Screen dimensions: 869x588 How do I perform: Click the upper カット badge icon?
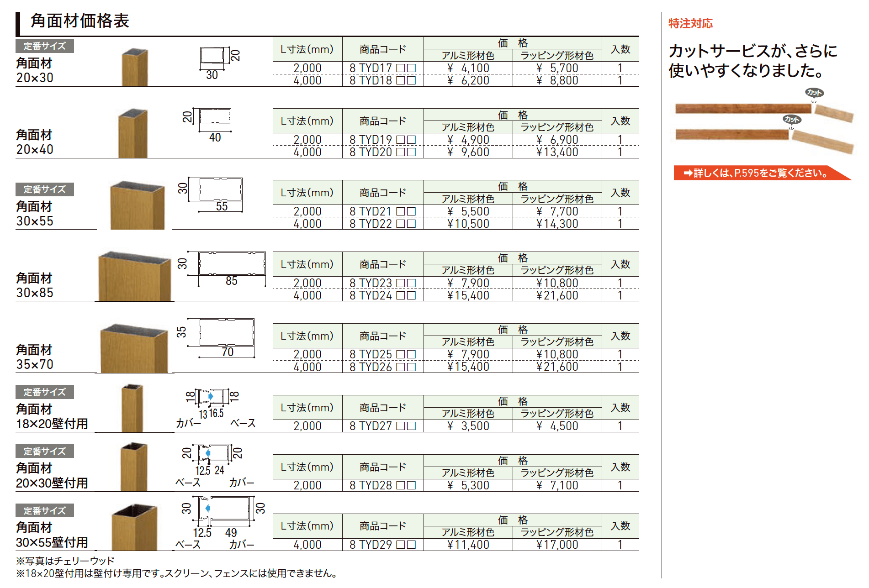click(x=814, y=93)
